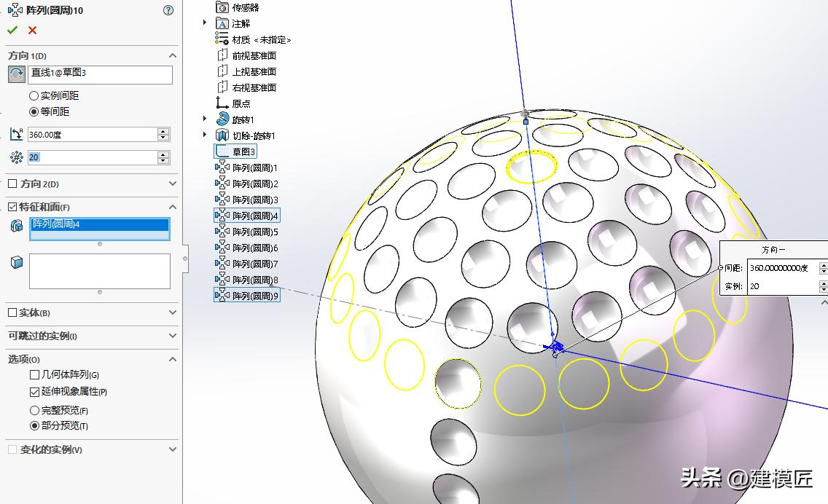The width and height of the screenshot is (828, 504).
Task: Confirm pattern with green check button
Action: click(12, 31)
